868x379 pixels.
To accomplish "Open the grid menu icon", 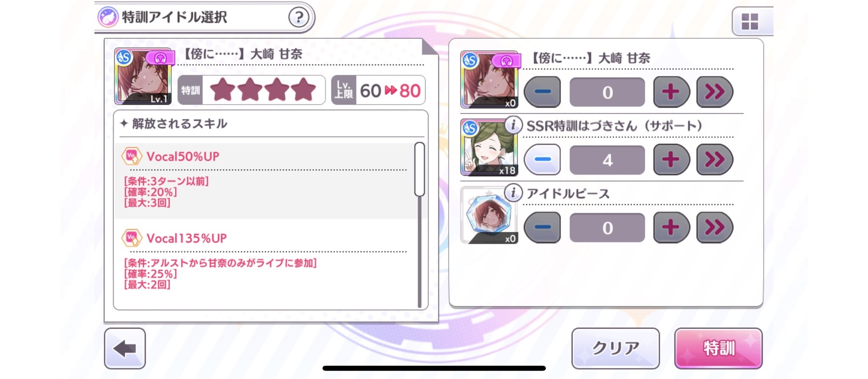I will coord(750,21).
